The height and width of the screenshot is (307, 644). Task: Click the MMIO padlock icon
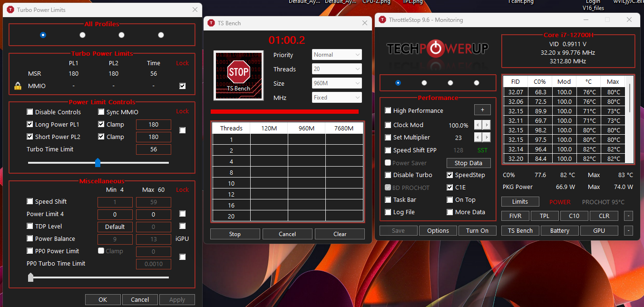pos(18,86)
